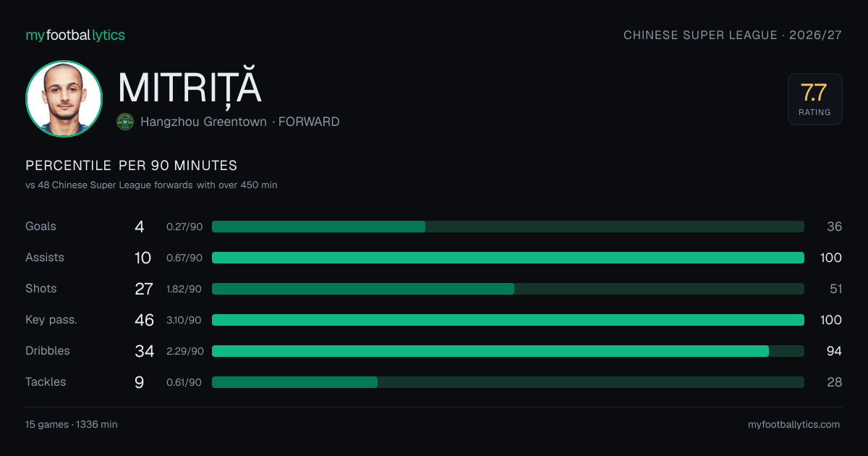The image size is (868, 456).
Task: Click the Chinese Super League 2026/27 header
Action: (733, 35)
